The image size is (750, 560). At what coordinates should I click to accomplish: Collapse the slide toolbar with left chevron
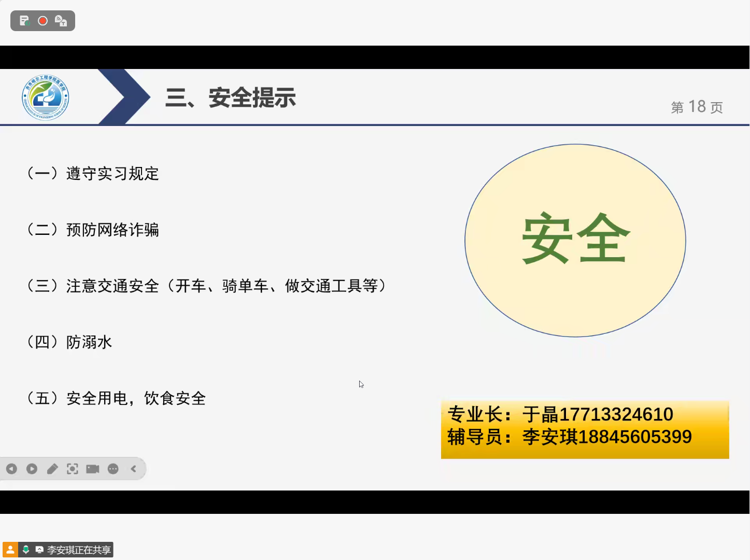coord(134,469)
